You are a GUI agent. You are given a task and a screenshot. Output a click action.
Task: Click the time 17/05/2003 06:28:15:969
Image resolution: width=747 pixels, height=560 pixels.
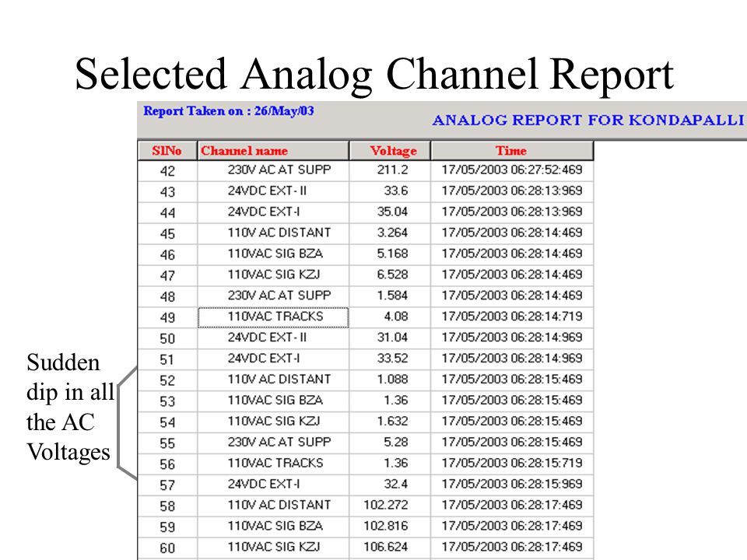coord(512,485)
